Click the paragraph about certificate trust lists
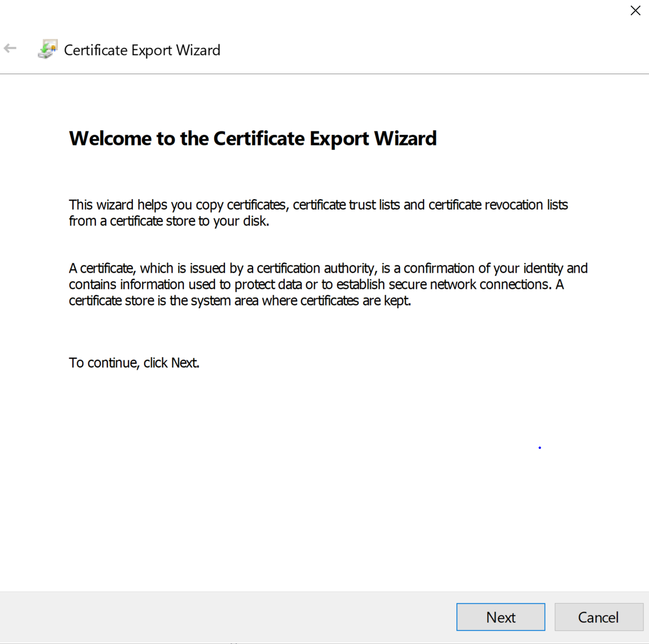 [x=319, y=213]
